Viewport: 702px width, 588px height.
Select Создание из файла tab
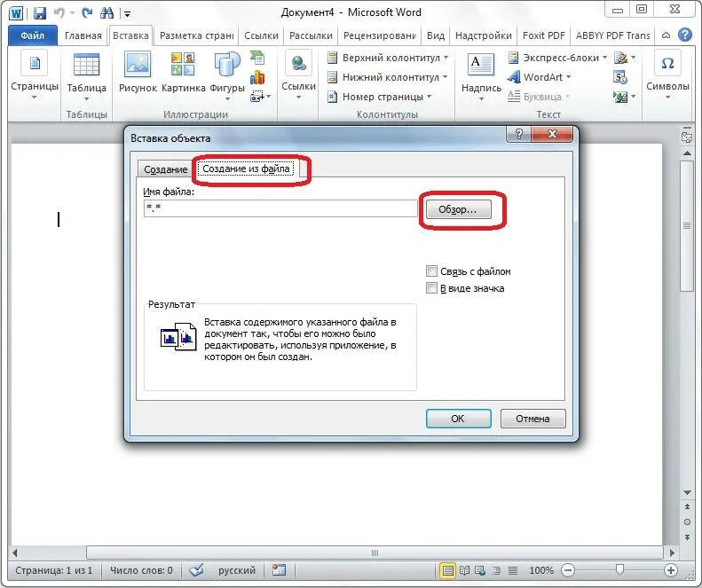pyautogui.click(x=246, y=169)
